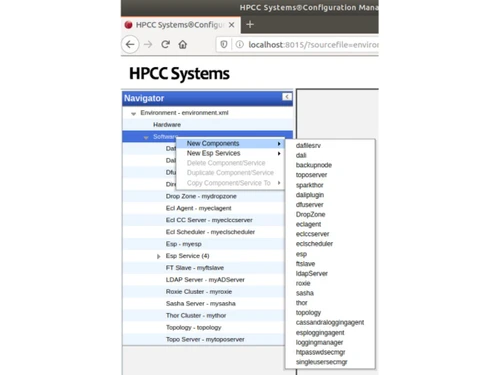
Task: Open New Esp Services submenu
Action: tap(230, 153)
